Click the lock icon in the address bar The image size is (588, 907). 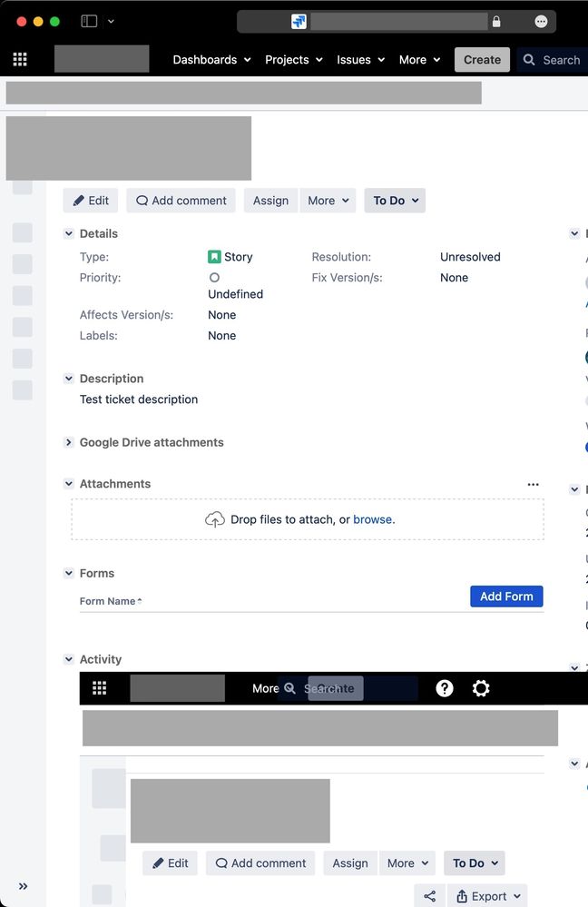coord(496,22)
